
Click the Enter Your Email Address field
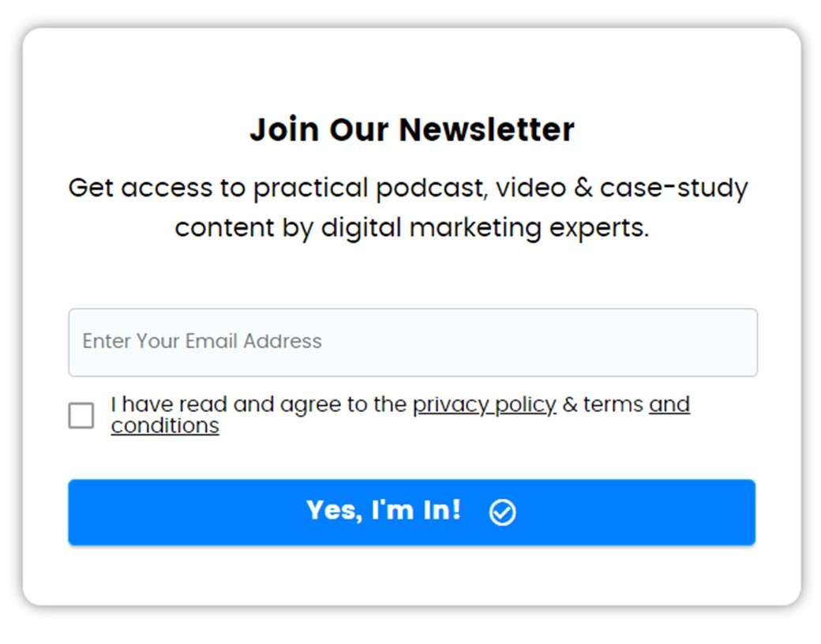pyautogui.click(x=413, y=343)
